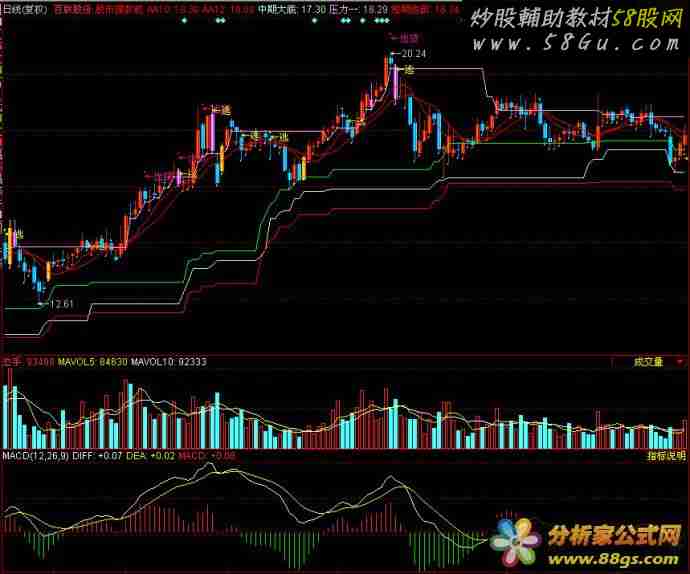
Task: Click the MAVOL10: 92333 value
Action: pyautogui.click(x=169, y=362)
